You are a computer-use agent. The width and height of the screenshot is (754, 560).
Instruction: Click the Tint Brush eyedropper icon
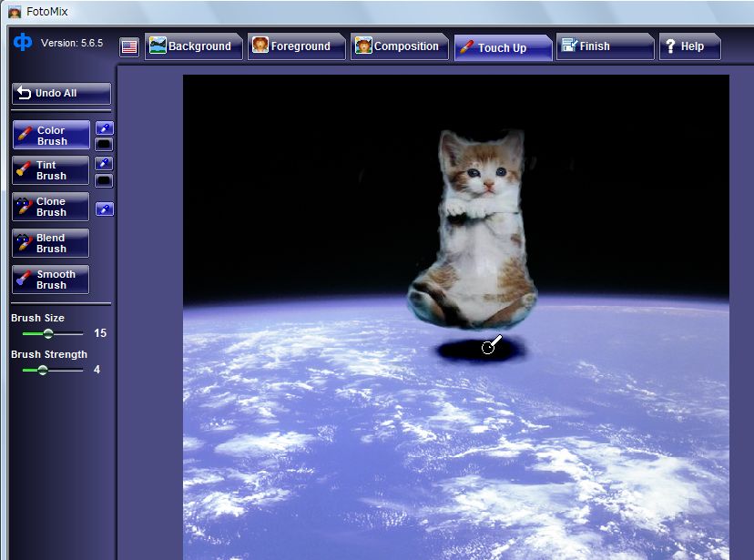click(x=104, y=163)
